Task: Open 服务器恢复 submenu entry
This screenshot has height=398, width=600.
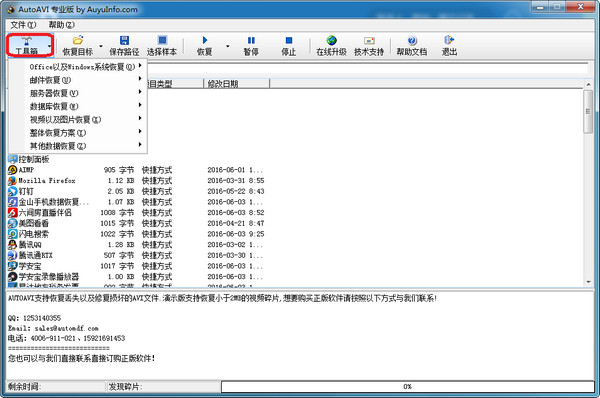Action: click(78, 93)
